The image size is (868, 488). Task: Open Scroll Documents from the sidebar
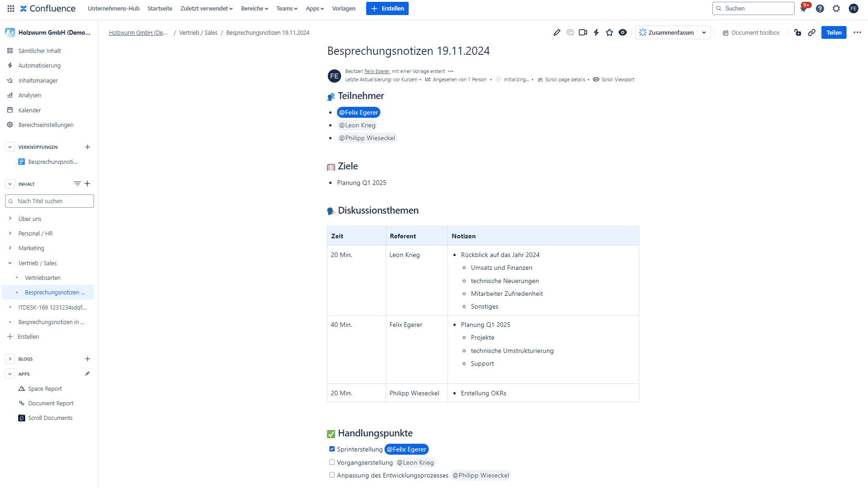50,418
